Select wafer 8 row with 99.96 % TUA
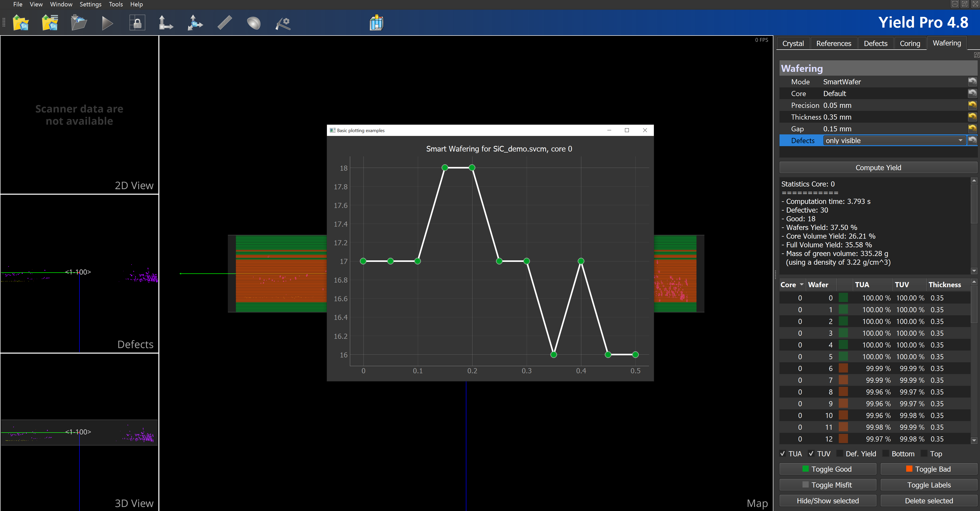 875,391
